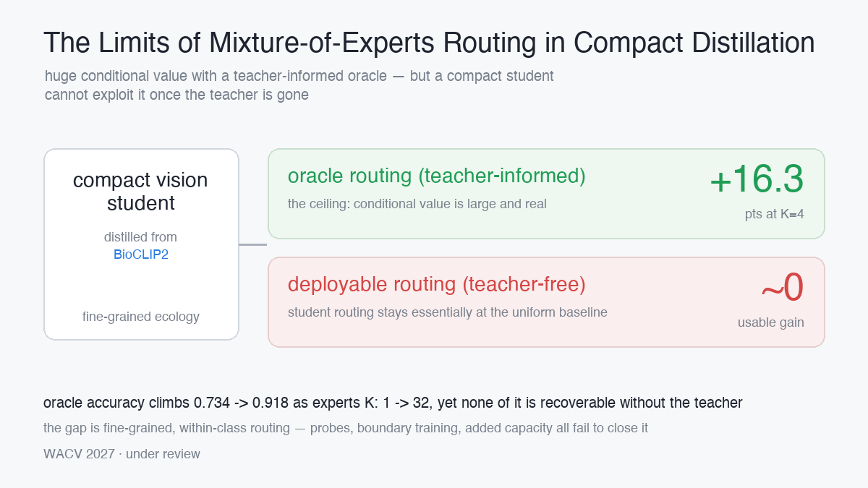Viewport: 868px width, 488px height.
Task: Select the subtitle about teacher-informed oracle
Action: point(299,85)
